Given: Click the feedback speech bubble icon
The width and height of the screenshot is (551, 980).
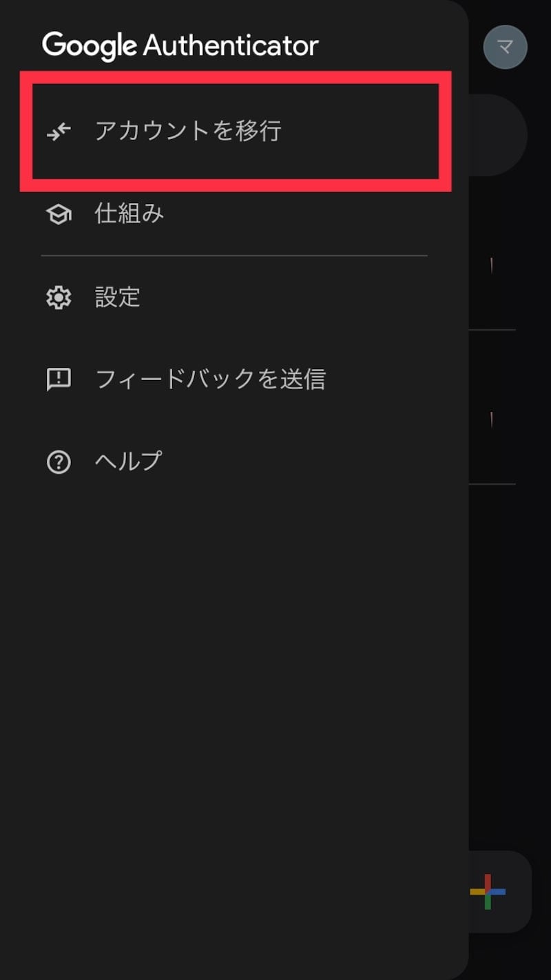Looking at the screenshot, I should pos(59,379).
